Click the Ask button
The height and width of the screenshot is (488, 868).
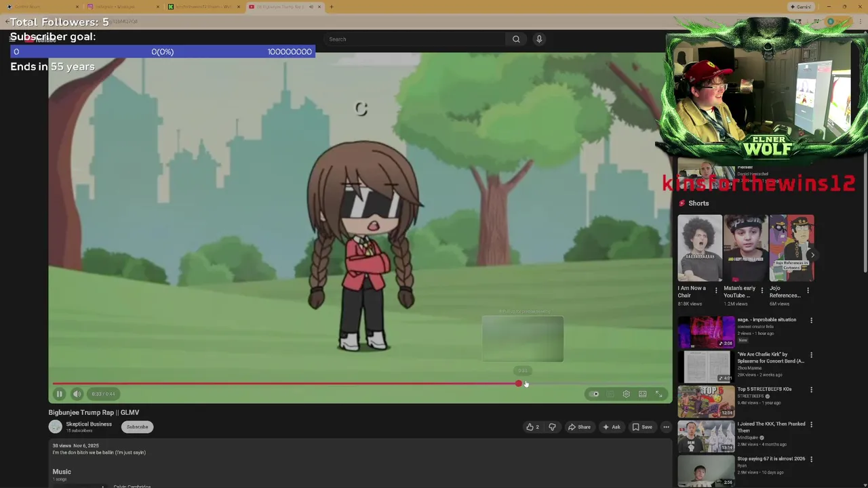pos(611,427)
